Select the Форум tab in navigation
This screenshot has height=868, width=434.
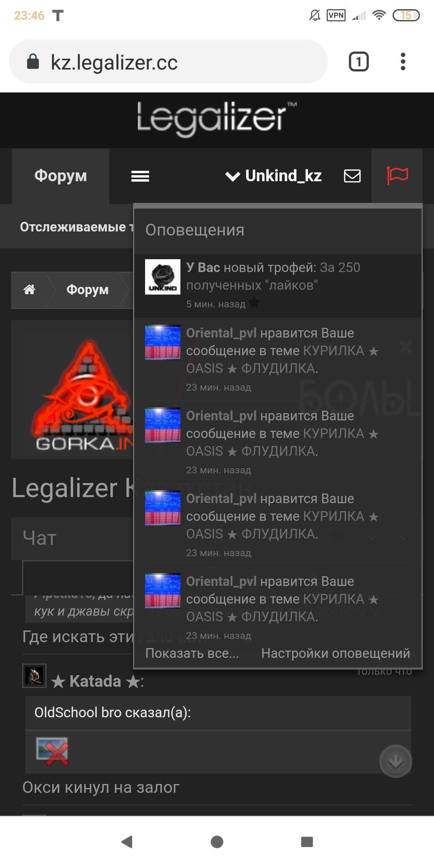[61, 176]
